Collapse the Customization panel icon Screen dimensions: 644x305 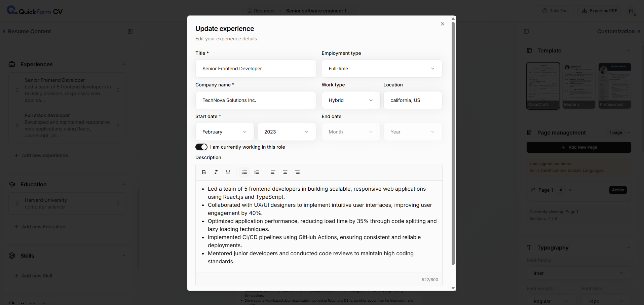[x=526, y=31]
